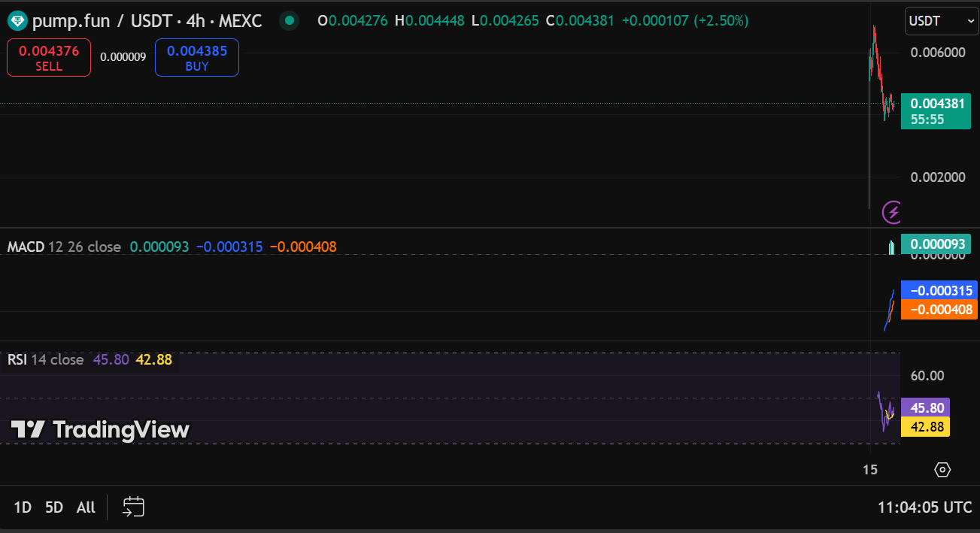Click the close value C0.004381
Viewport: 980px width, 533px height.
pos(581,21)
